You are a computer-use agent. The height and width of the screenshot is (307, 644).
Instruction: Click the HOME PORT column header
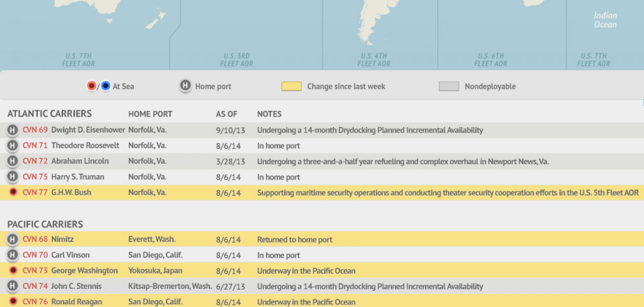point(150,114)
